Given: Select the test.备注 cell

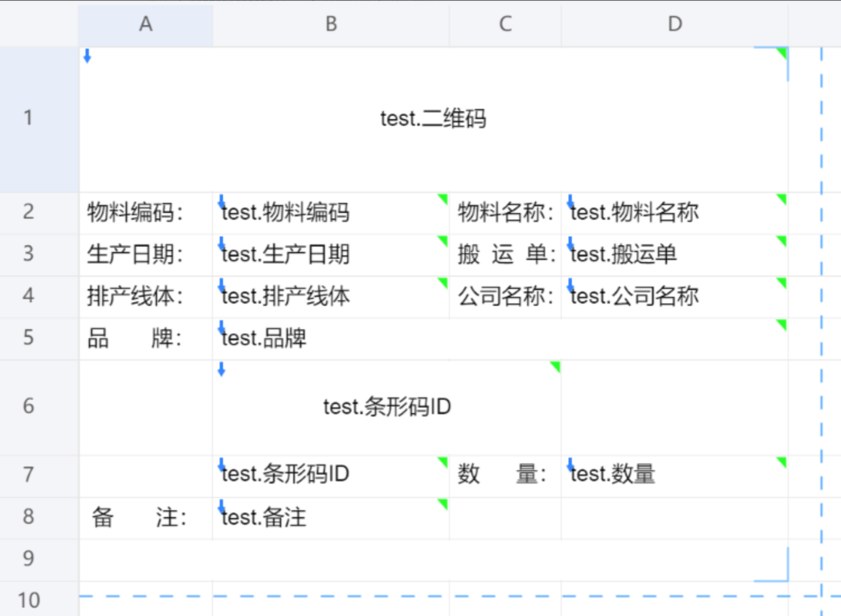Looking at the screenshot, I should pyautogui.click(x=331, y=518).
